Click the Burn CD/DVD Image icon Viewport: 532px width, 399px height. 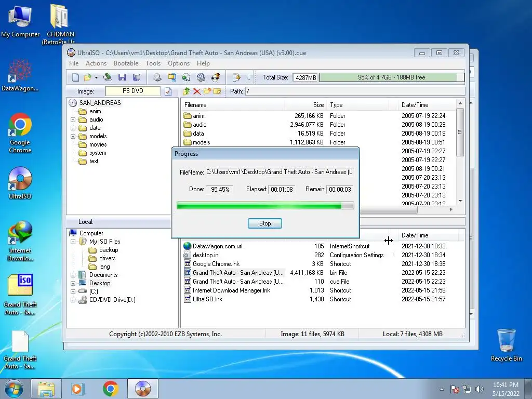[x=216, y=77]
